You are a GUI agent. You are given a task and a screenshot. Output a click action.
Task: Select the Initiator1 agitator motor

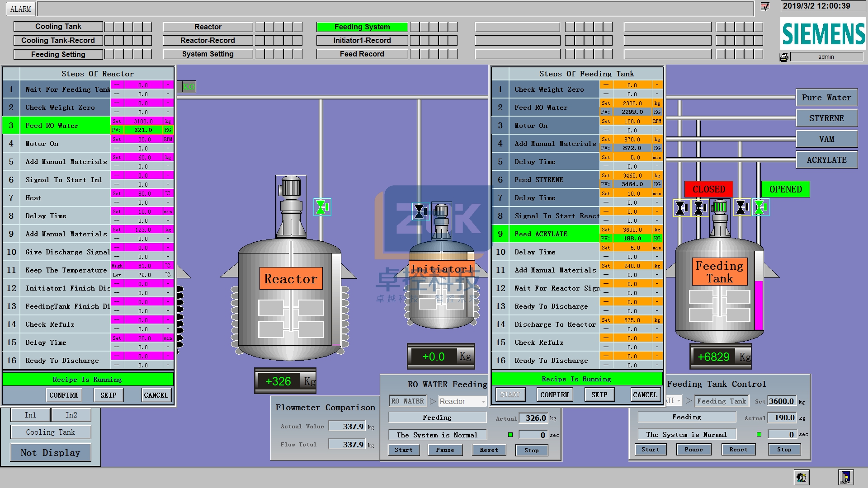[441, 221]
